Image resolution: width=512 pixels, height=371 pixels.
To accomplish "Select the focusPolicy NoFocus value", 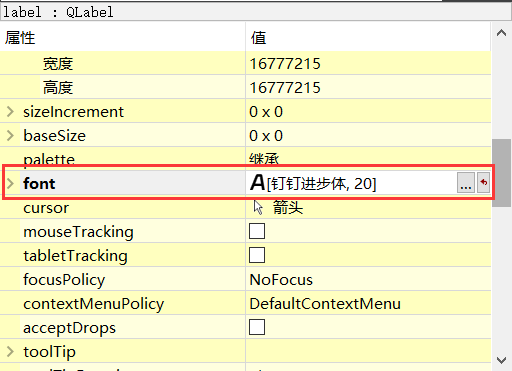I will click(x=281, y=280).
